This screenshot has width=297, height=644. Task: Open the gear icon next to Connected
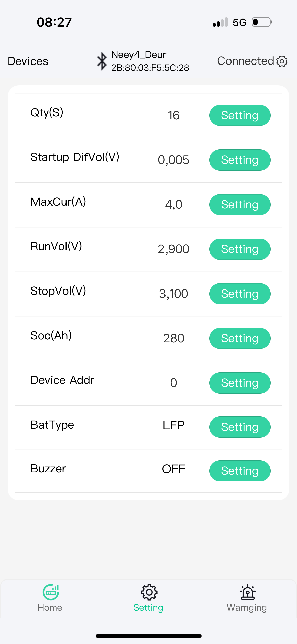click(x=282, y=61)
